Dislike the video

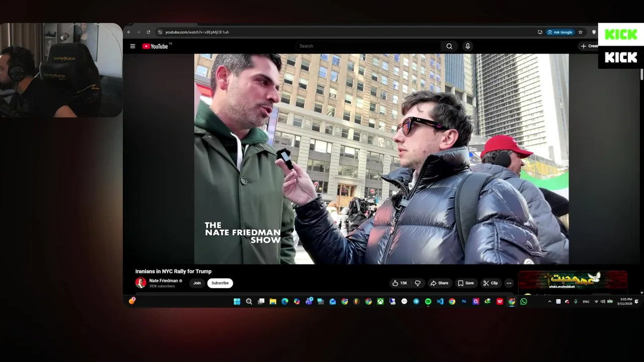pos(418,283)
